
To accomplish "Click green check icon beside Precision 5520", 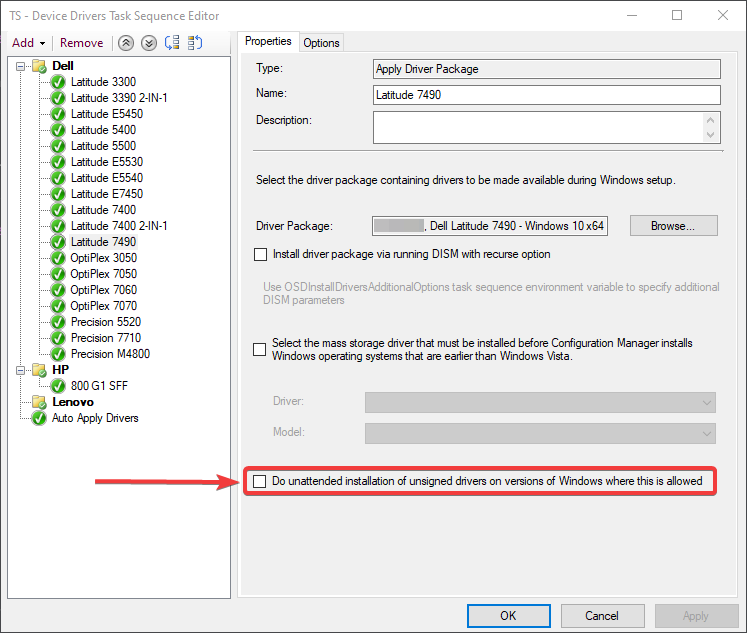I will 58,322.
